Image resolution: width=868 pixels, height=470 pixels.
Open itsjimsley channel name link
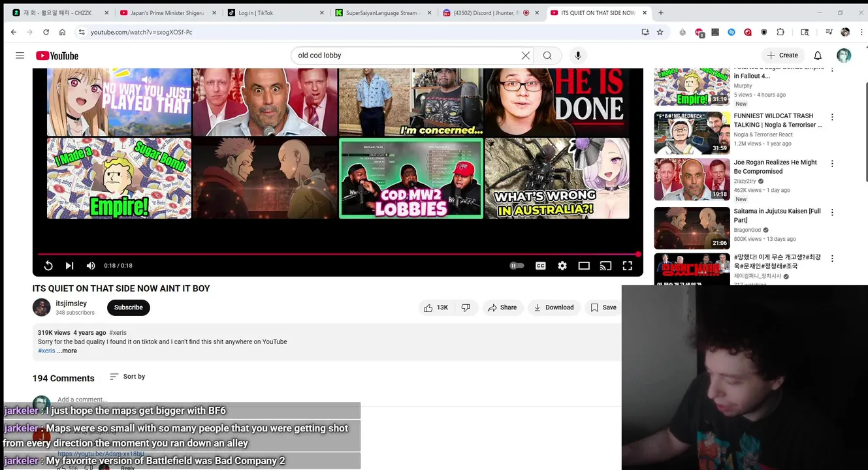pos(71,304)
